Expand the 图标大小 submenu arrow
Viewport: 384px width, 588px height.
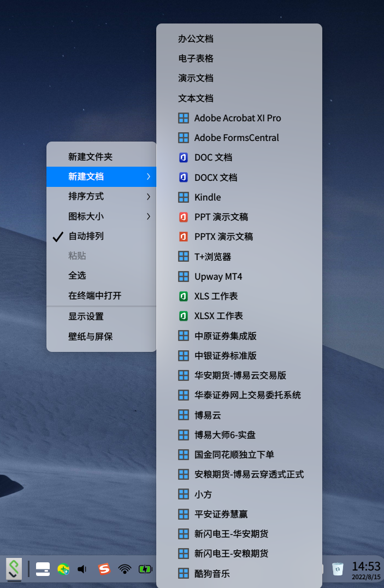(149, 216)
